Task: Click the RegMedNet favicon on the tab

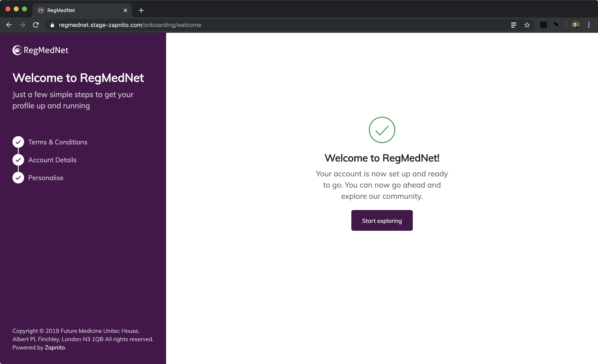Action: [40, 10]
